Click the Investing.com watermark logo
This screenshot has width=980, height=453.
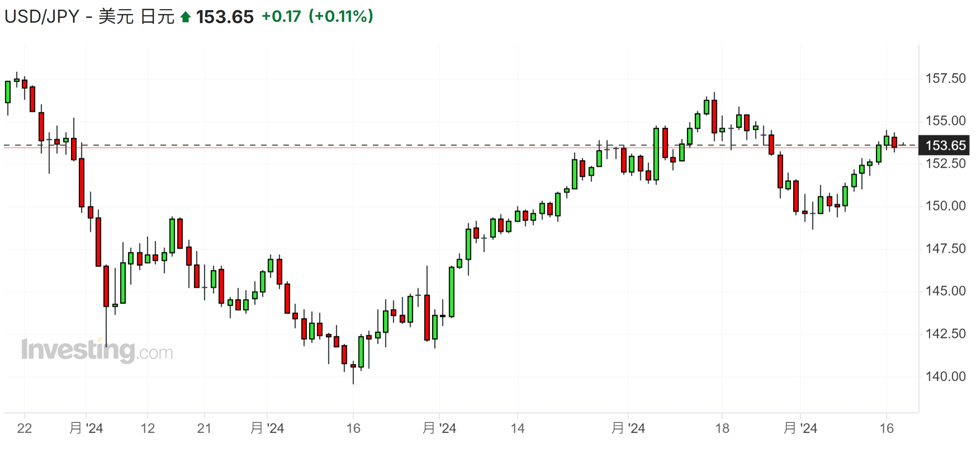pos(97,350)
